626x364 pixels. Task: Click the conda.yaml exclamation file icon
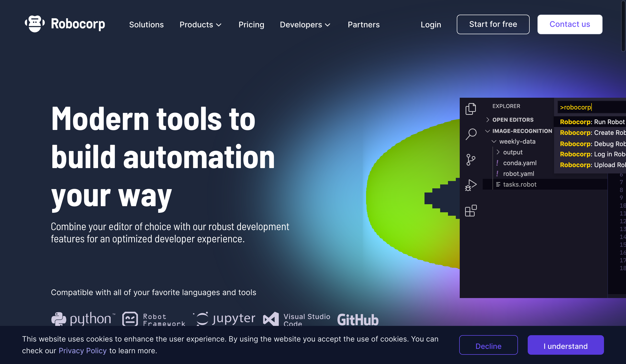[497, 163]
